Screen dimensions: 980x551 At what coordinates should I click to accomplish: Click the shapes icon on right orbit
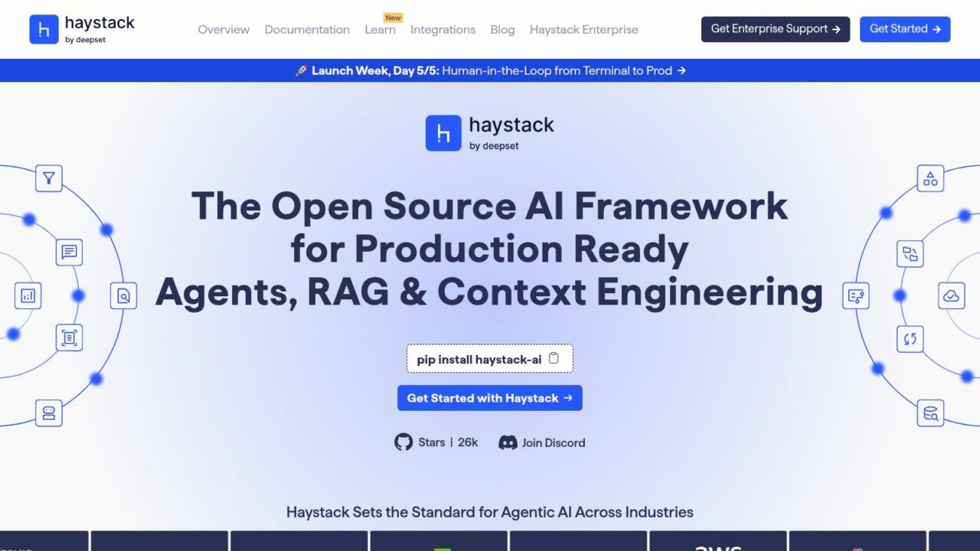[930, 178]
